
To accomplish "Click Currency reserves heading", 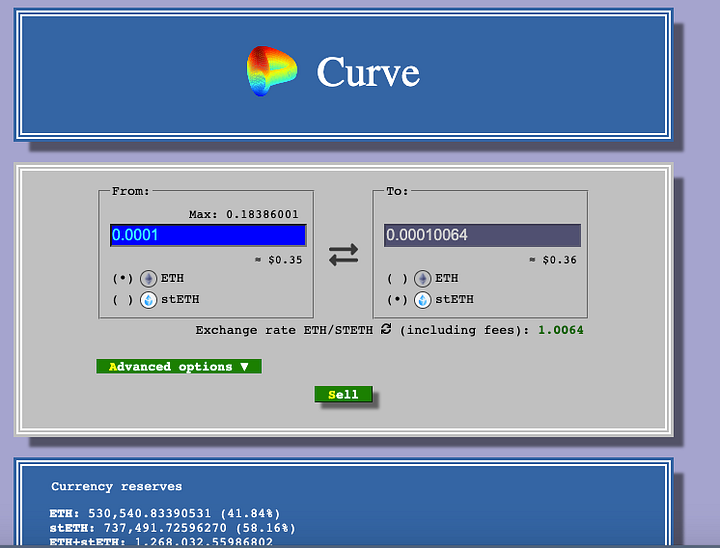I will tap(117, 486).
